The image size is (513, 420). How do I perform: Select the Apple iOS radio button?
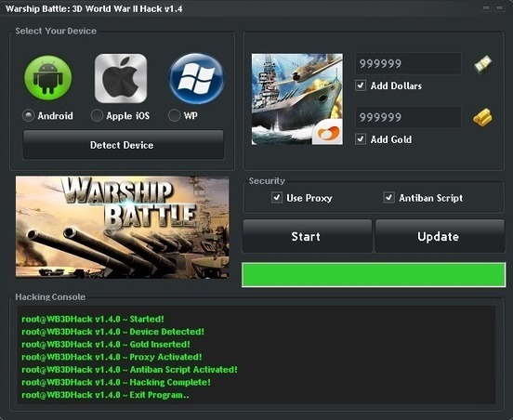point(97,115)
